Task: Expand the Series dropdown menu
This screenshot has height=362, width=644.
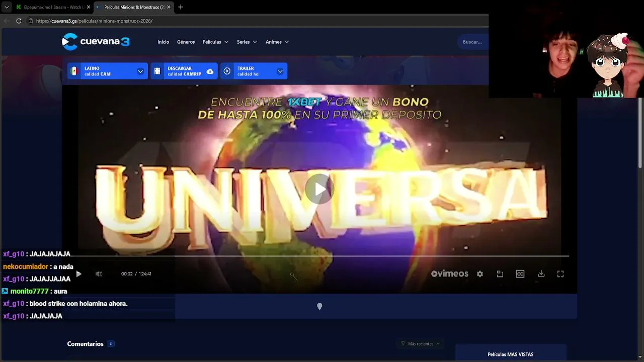Action: coord(247,42)
